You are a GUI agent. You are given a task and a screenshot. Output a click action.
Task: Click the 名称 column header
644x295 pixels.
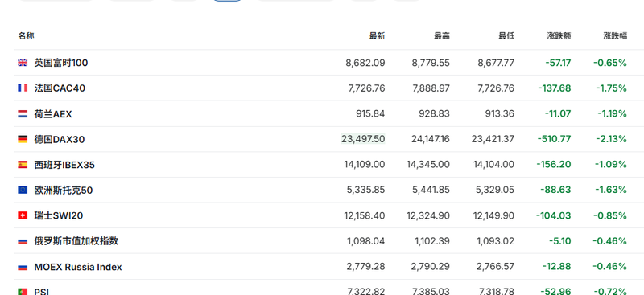pyautogui.click(x=26, y=36)
